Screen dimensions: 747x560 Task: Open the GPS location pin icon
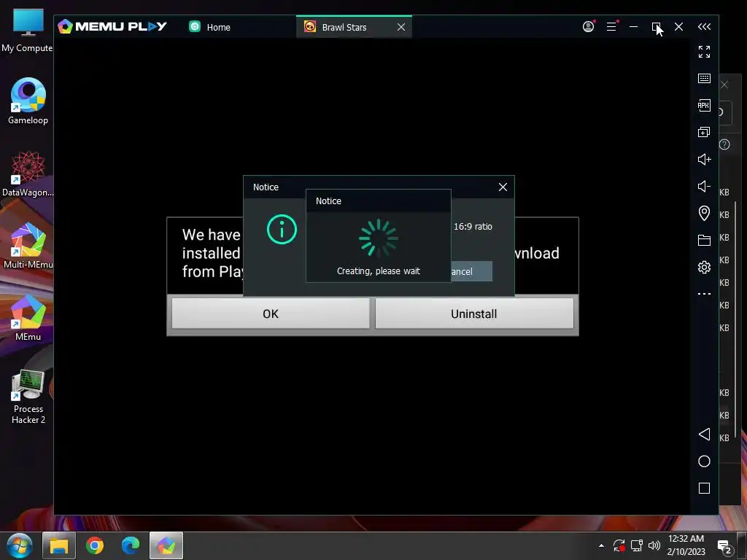[x=704, y=213]
